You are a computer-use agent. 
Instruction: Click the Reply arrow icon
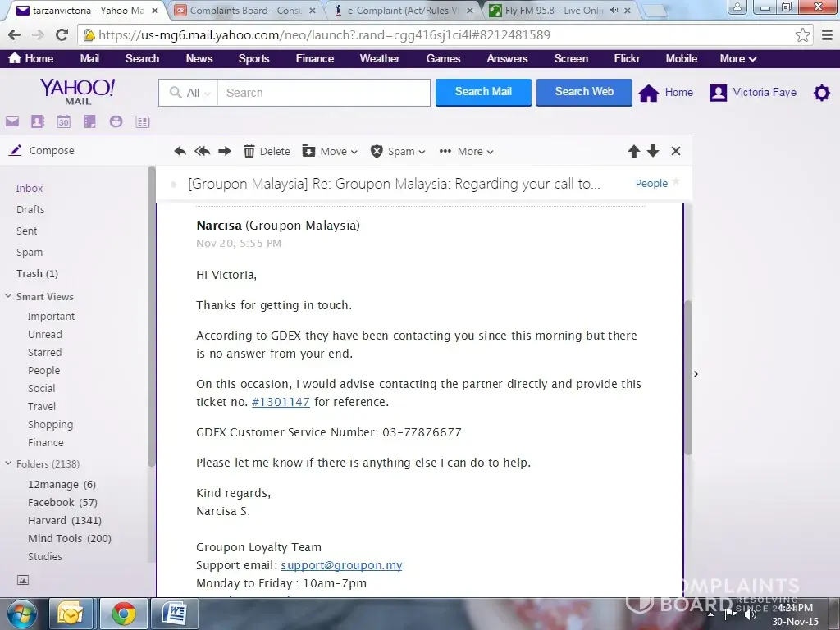pos(180,151)
